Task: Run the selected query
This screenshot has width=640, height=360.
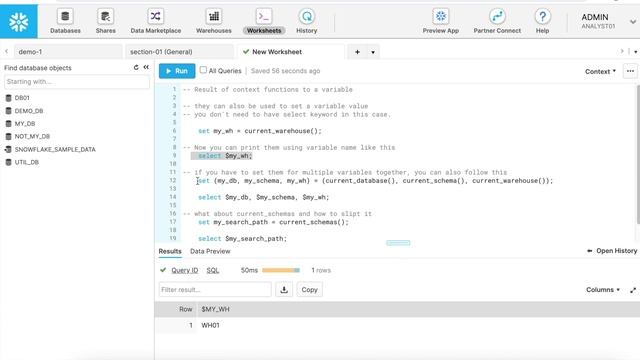Action: 177,71
